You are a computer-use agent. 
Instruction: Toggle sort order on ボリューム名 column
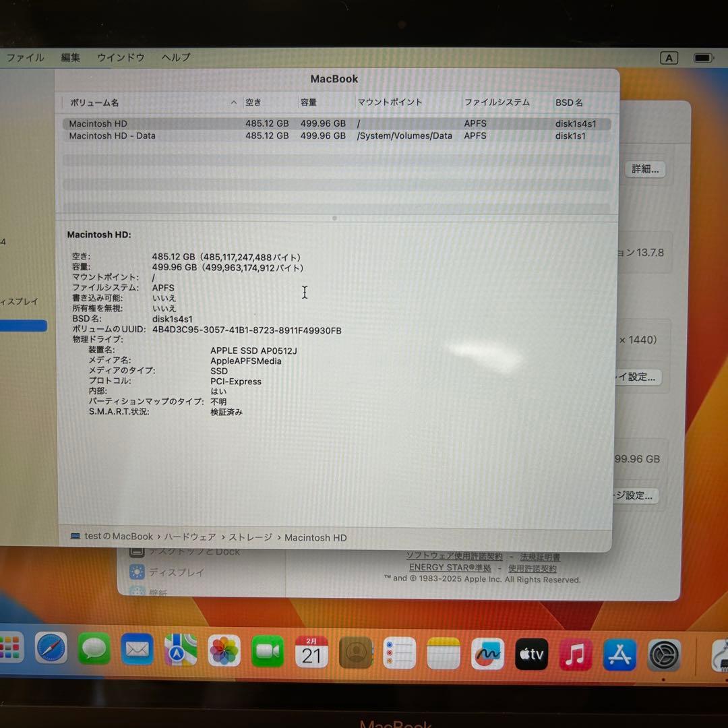94,102
